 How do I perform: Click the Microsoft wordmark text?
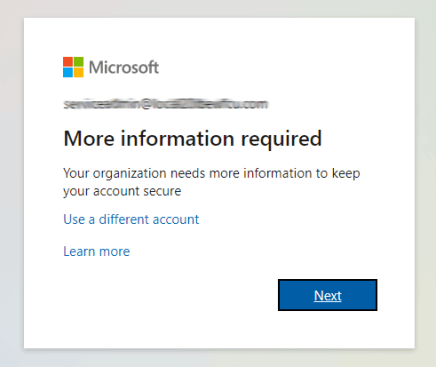(x=124, y=67)
